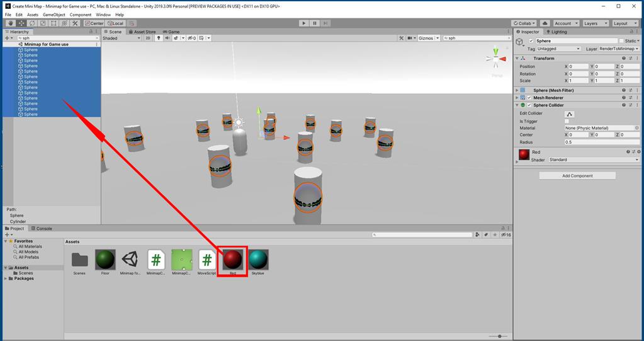Select the Rotate tool in toolbar
Image resolution: width=644 pixels, height=341 pixels.
click(32, 23)
